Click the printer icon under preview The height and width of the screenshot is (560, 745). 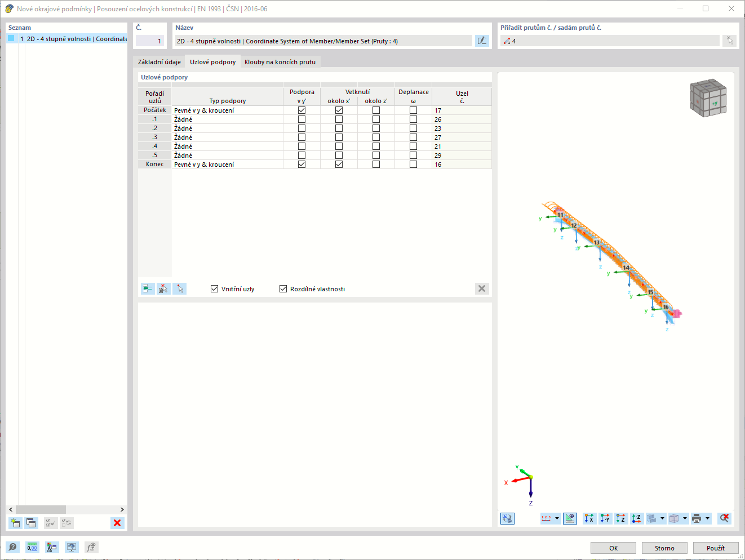coord(697,518)
